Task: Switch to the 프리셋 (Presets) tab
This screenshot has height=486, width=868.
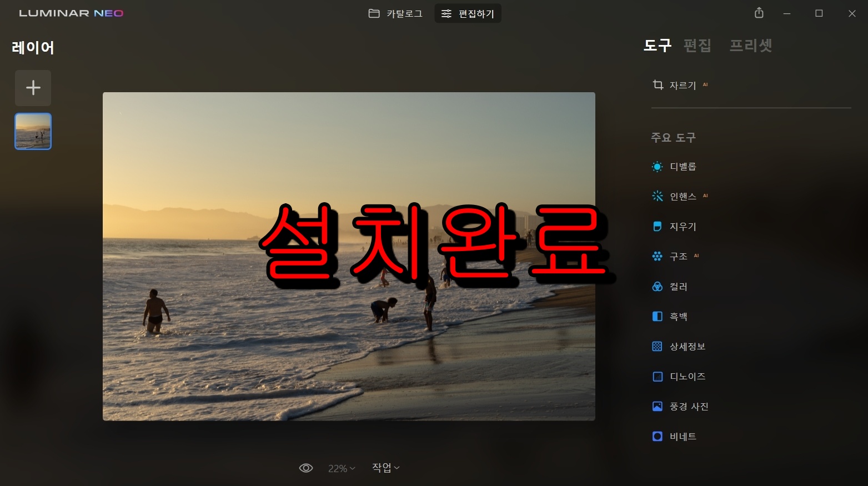Action: [751, 46]
